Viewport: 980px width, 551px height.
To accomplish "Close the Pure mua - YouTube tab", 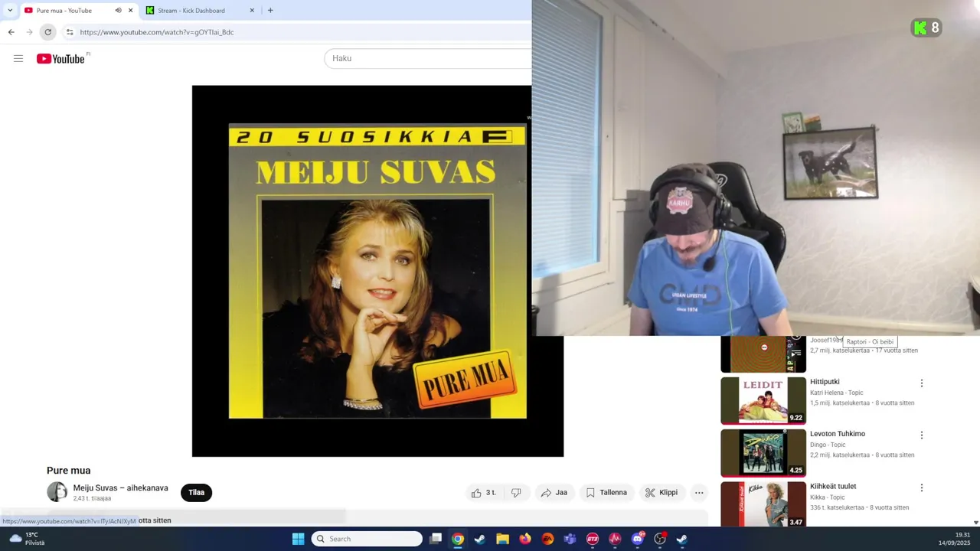I will [x=130, y=11].
